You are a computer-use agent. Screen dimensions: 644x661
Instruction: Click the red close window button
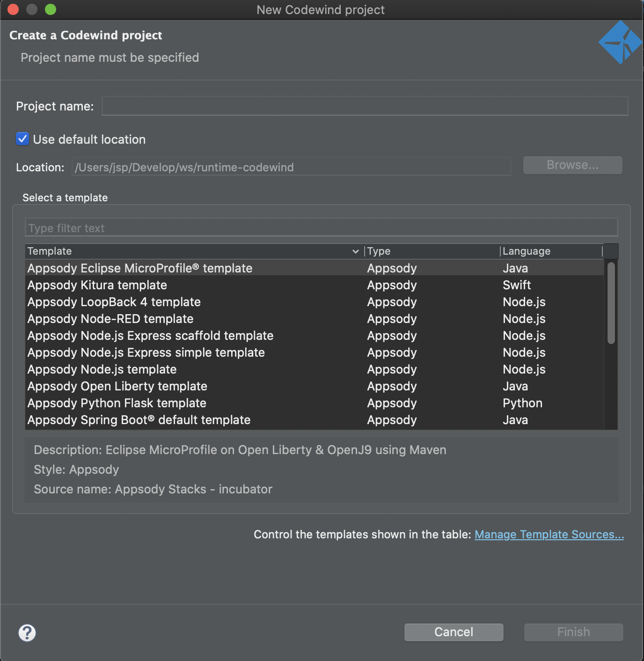tap(13, 9)
